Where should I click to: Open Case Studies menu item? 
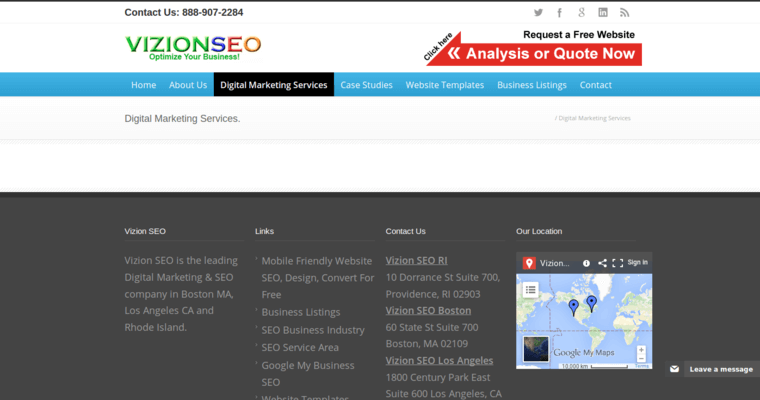366,85
